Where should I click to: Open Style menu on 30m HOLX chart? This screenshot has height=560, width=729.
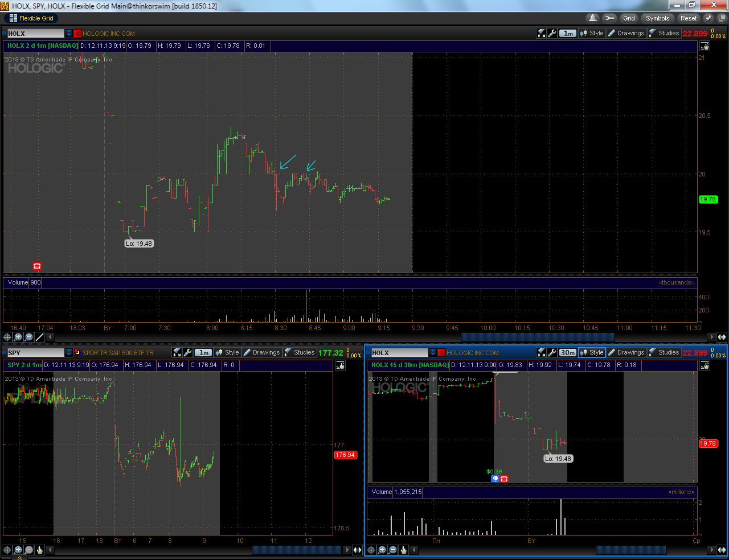coord(592,352)
